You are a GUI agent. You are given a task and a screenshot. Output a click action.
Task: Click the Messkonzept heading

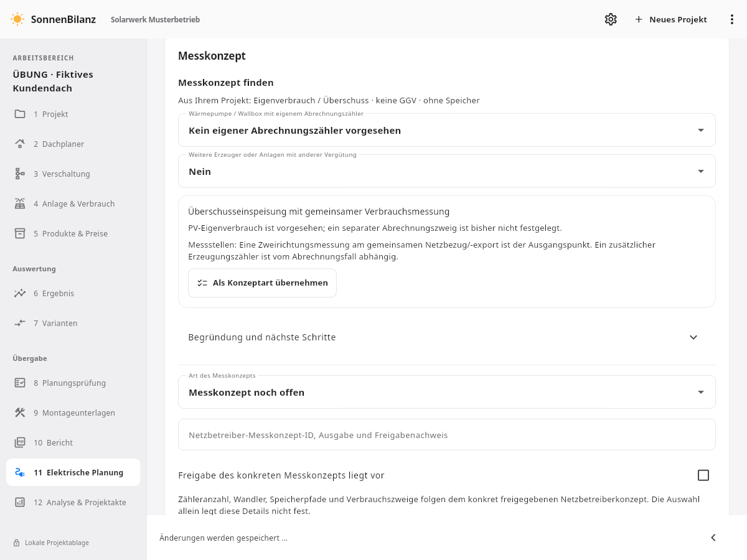pos(212,56)
